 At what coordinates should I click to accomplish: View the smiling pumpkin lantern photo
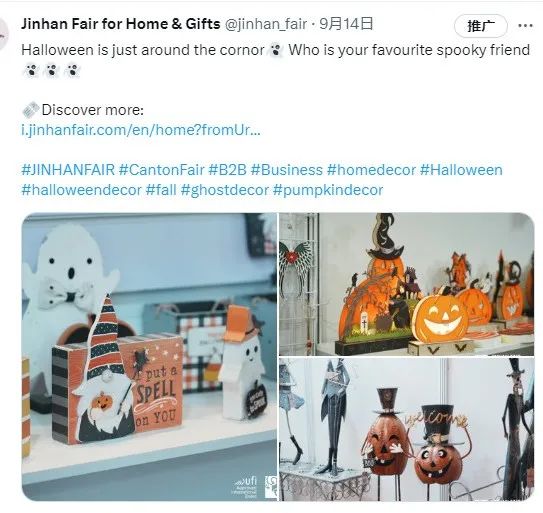407,284
